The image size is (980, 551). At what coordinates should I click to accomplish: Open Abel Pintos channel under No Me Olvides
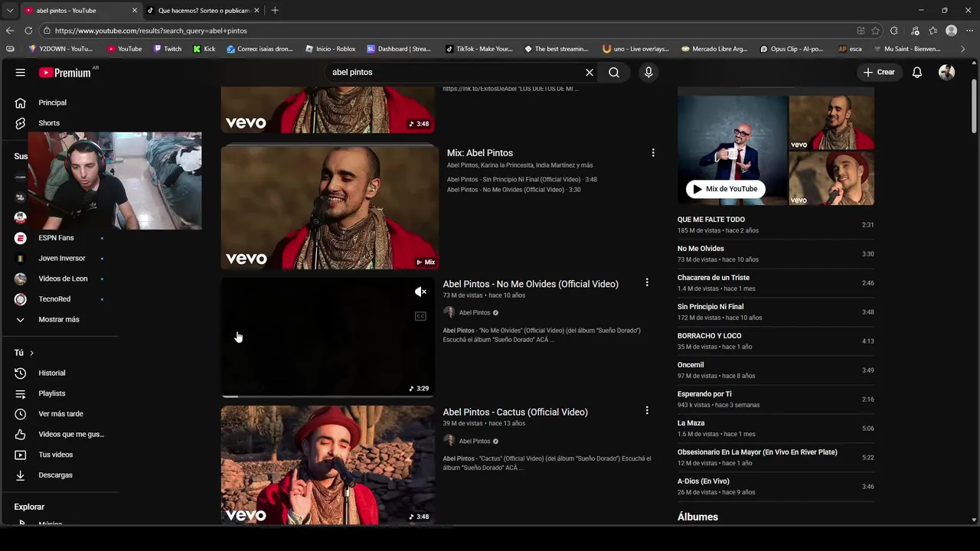(475, 313)
